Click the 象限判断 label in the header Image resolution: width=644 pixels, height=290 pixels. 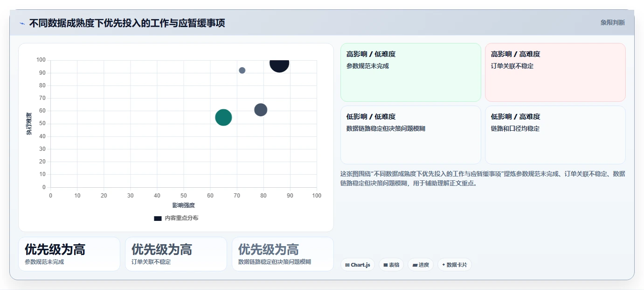(x=612, y=22)
